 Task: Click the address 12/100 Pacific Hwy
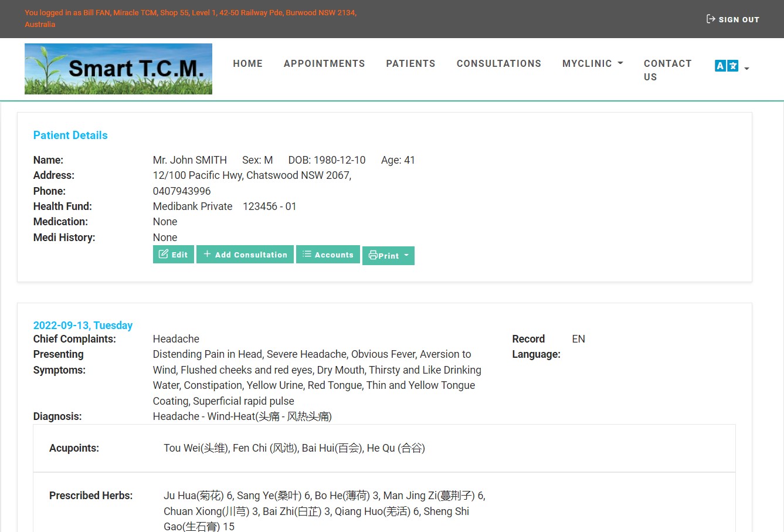[252, 175]
